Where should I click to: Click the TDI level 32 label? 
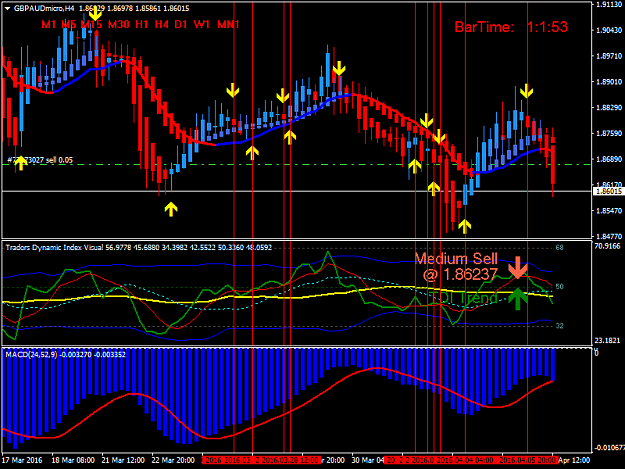click(559, 326)
